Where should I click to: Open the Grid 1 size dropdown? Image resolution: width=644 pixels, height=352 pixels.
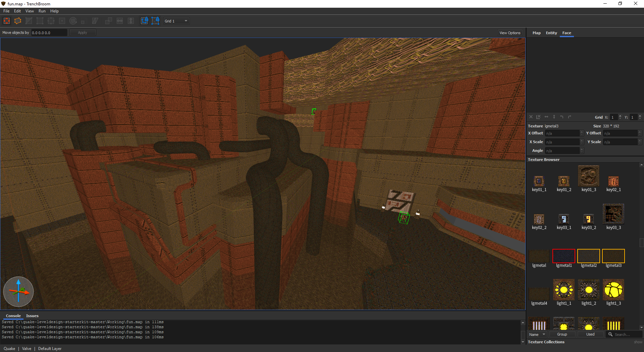tap(176, 21)
